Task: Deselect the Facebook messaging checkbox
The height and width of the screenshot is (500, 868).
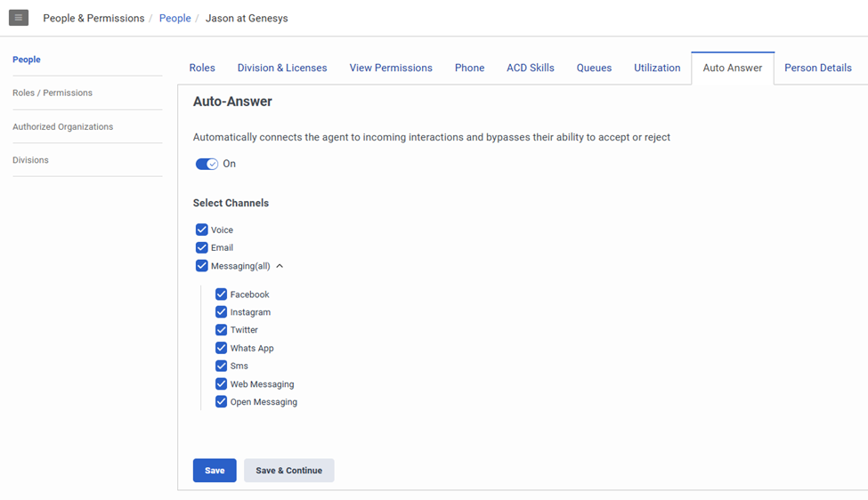Action: point(222,294)
